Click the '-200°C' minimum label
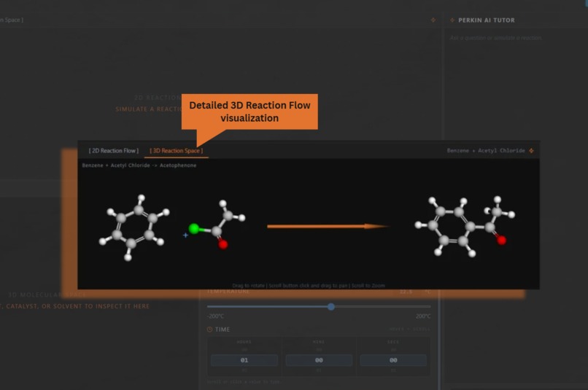Image resolution: width=588 pixels, height=390 pixels. pyautogui.click(x=215, y=316)
